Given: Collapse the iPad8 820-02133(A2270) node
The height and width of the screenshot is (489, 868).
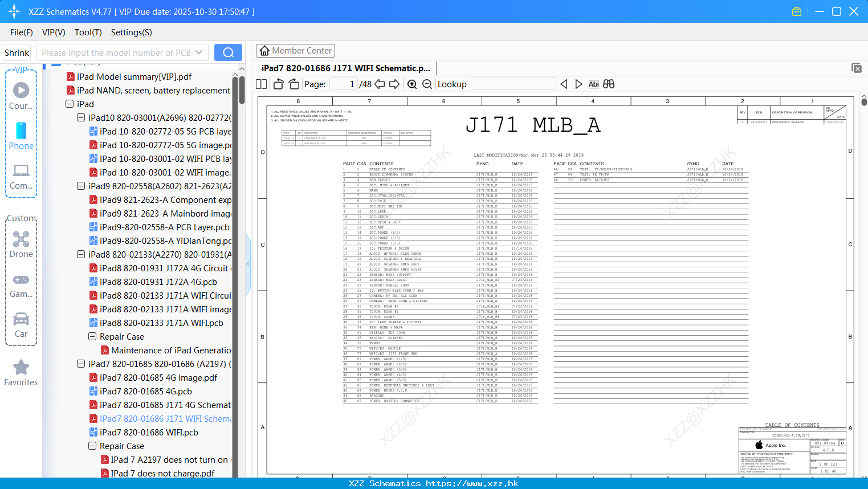Looking at the screenshot, I should coord(81,254).
